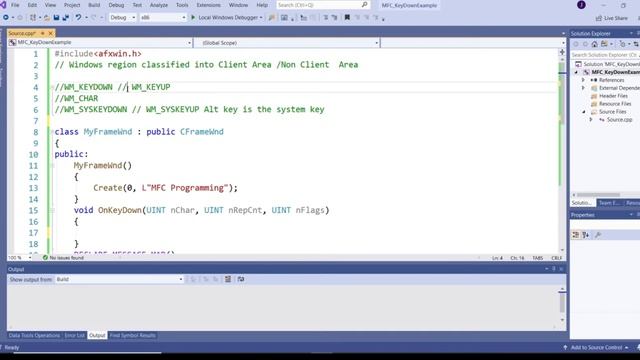Toggle word wrap in Output window
Image resolution: width=640 pixels, height=360 pixels.
click(241, 279)
